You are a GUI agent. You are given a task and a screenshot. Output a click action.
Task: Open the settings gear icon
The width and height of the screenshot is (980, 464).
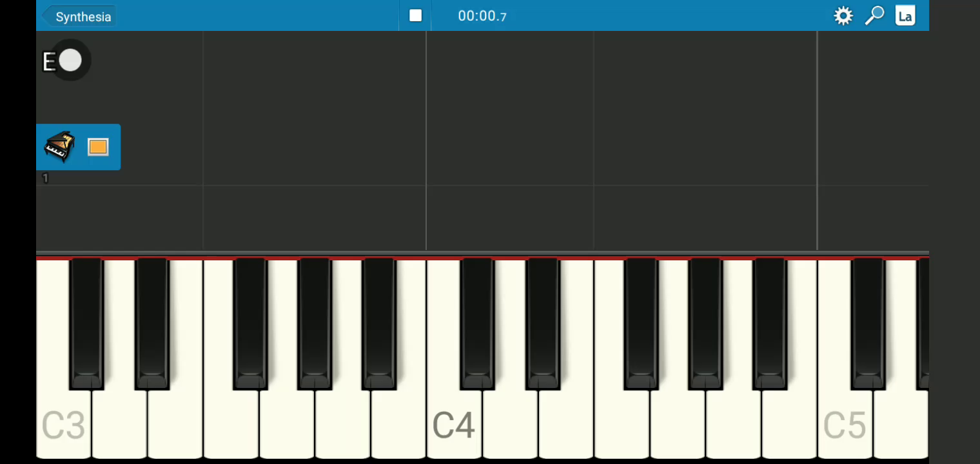click(843, 15)
